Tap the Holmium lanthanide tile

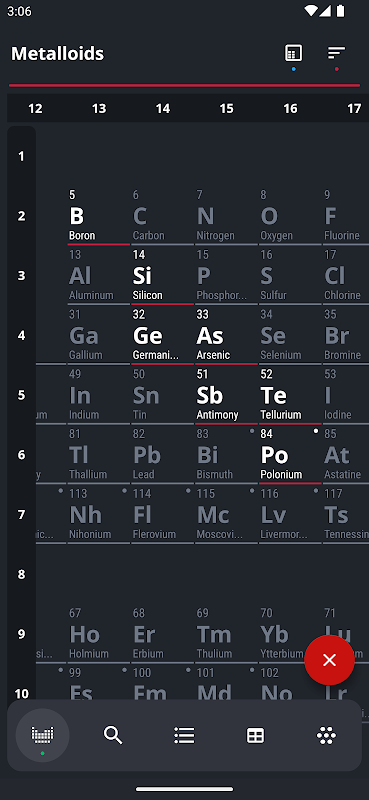(99, 634)
